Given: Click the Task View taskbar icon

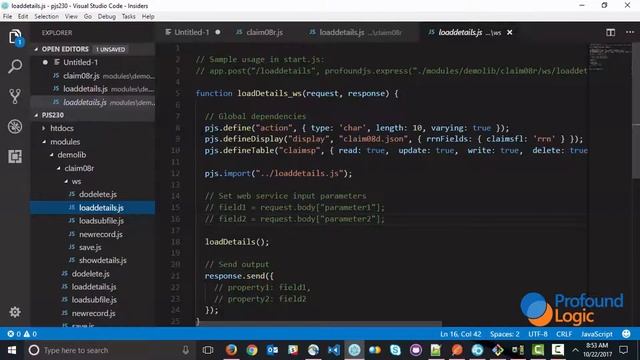Looking at the screenshot, I should pyautogui.click(x=208, y=350).
